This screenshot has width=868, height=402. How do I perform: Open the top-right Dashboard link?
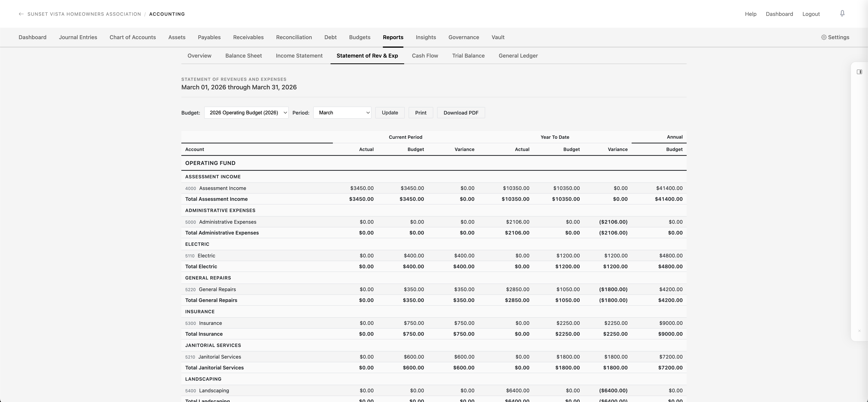(x=779, y=14)
